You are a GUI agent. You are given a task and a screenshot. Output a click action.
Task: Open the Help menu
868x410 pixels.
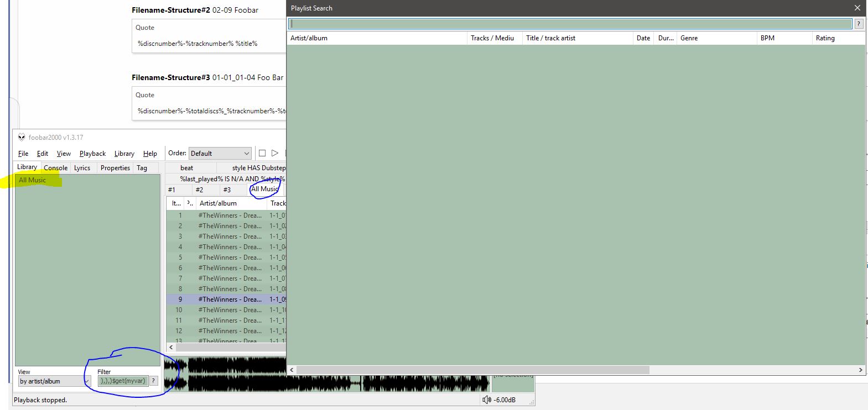(150, 154)
